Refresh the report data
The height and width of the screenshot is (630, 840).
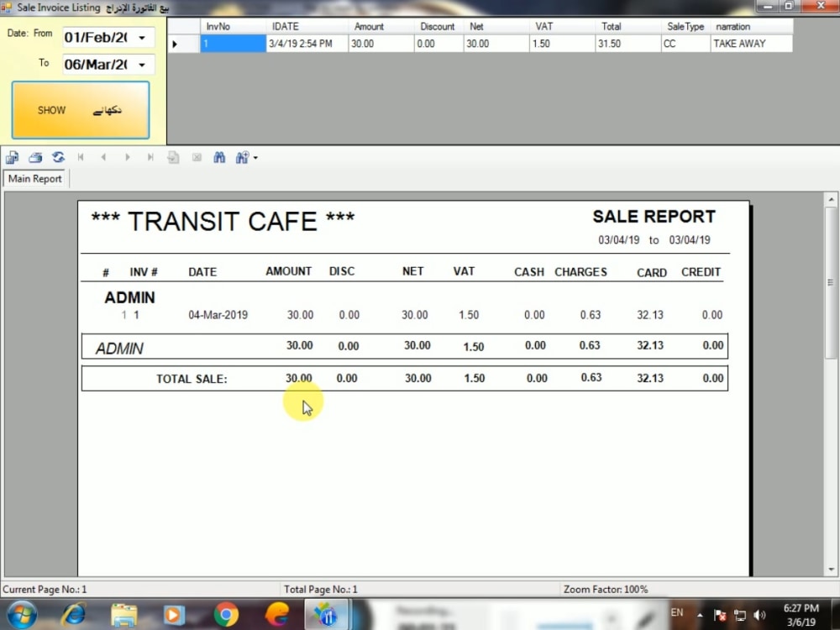58,157
